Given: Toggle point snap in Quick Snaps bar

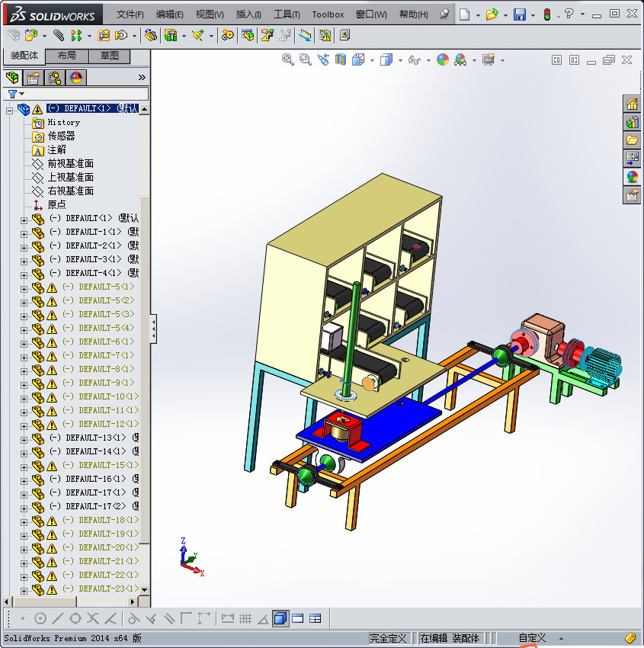Looking at the screenshot, I should (x=23, y=619).
